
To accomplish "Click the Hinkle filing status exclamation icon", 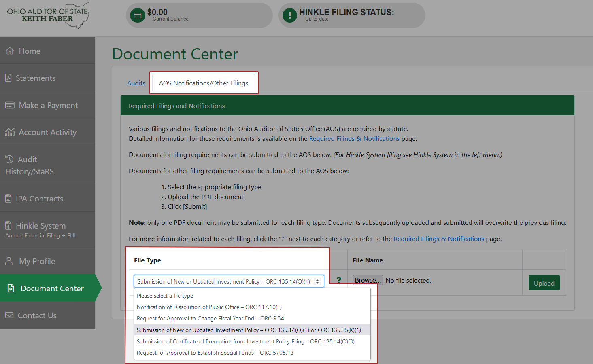I will tap(290, 15).
